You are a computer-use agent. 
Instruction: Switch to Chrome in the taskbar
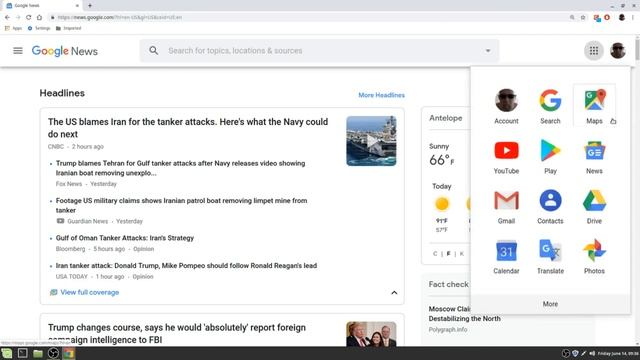coord(69,353)
